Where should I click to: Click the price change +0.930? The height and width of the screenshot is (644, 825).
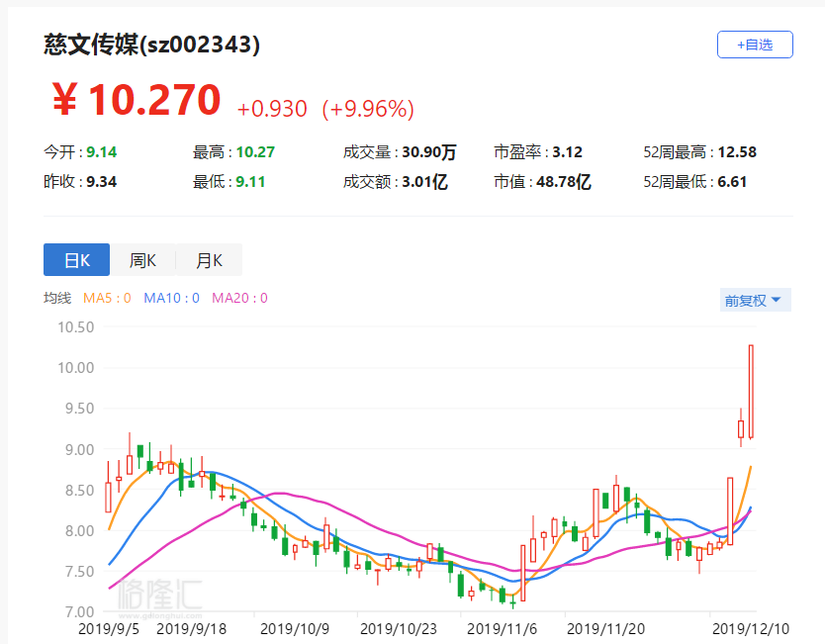[x=272, y=109]
